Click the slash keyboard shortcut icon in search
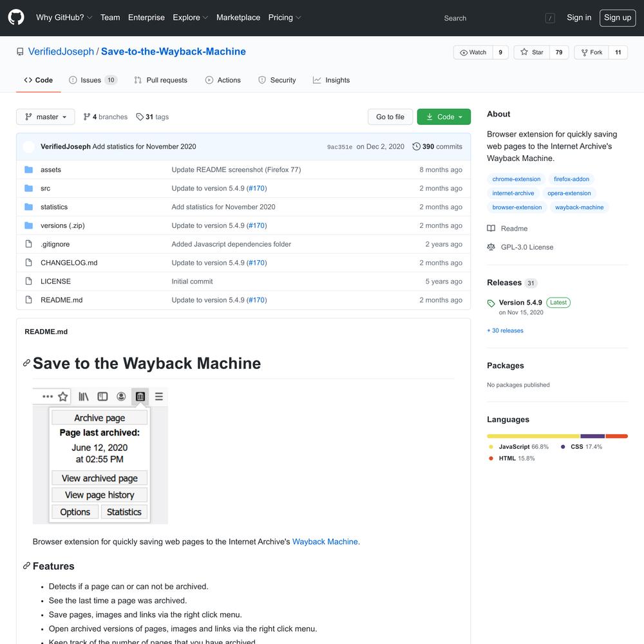 pos(550,18)
